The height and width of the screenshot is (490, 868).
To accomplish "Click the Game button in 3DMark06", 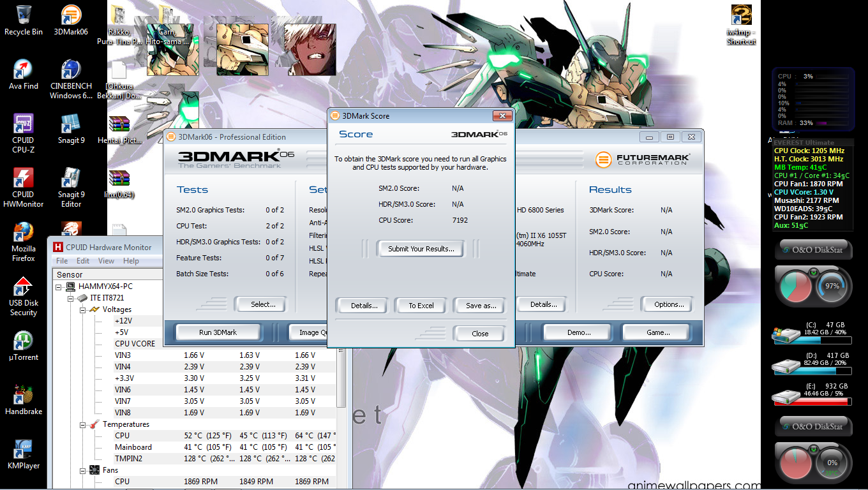I will point(658,332).
